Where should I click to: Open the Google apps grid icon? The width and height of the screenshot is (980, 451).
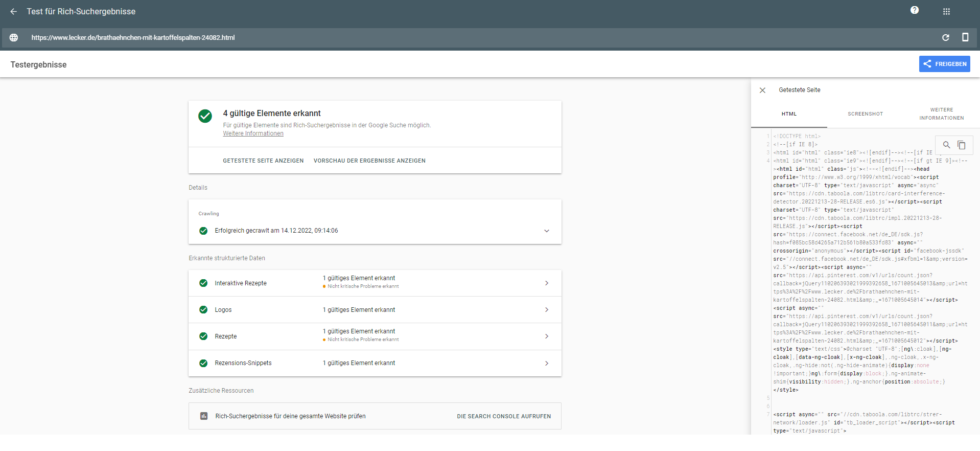click(x=946, y=11)
